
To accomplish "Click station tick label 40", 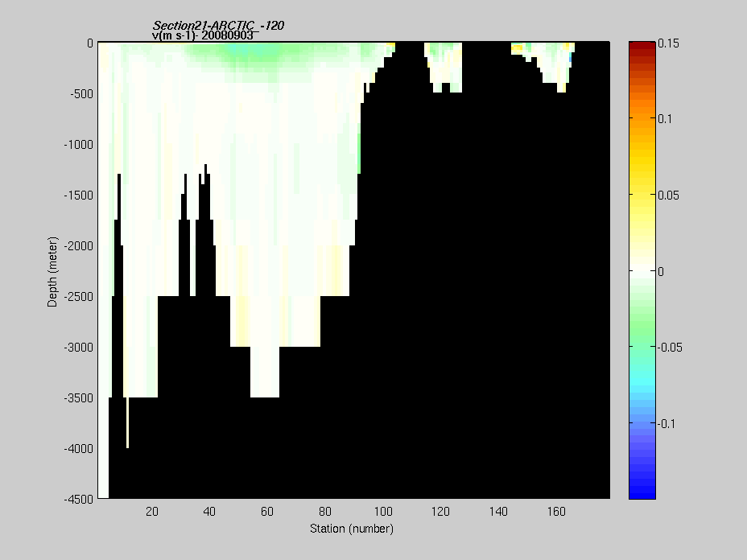I will [x=209, y=512].
